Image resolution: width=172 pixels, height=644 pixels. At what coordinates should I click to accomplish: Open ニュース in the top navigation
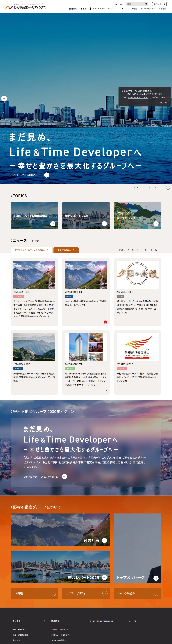click(x=123, y=9)
